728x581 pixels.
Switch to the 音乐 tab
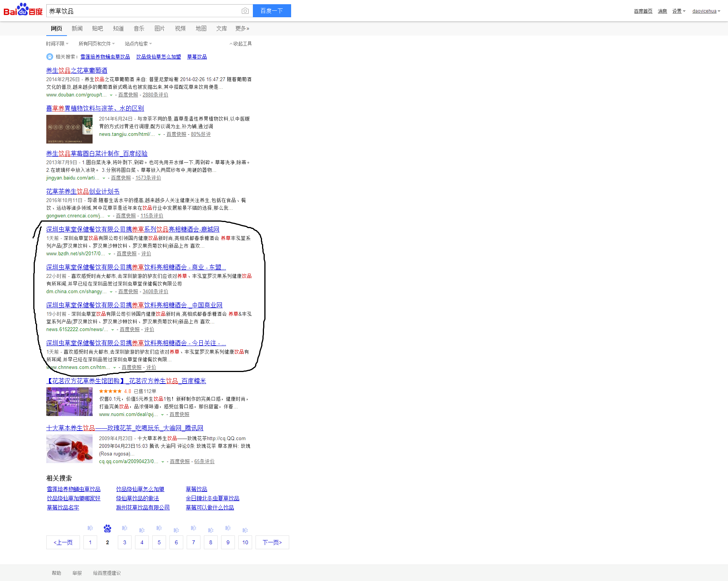click(139, 28)
